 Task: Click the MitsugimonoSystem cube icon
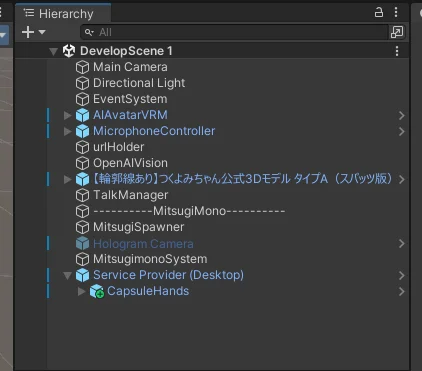tap(82, 259)
